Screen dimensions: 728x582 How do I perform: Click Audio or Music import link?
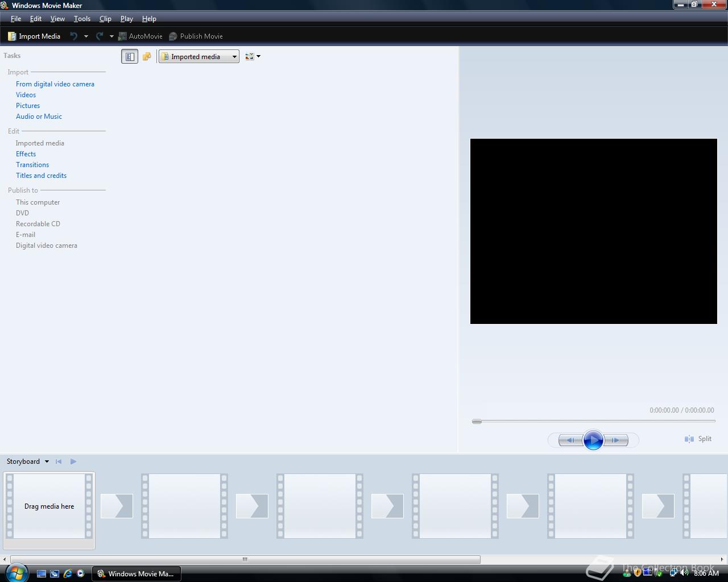[x=39, y=117]
